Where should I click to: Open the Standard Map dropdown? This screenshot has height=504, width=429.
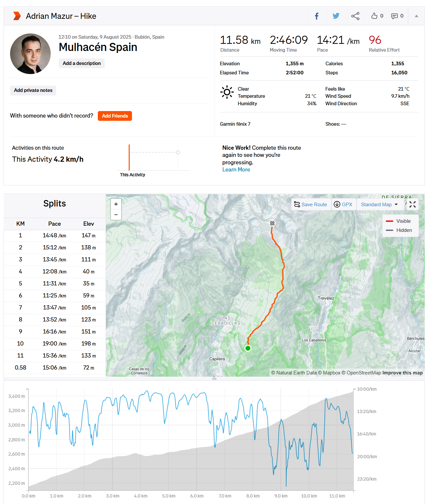[x=379, y=204]
